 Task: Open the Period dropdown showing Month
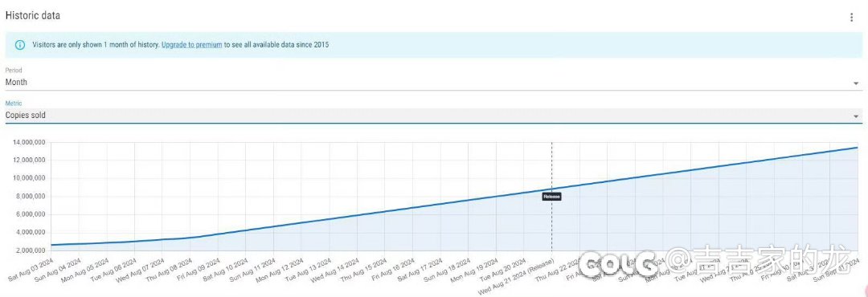[434, 83]
